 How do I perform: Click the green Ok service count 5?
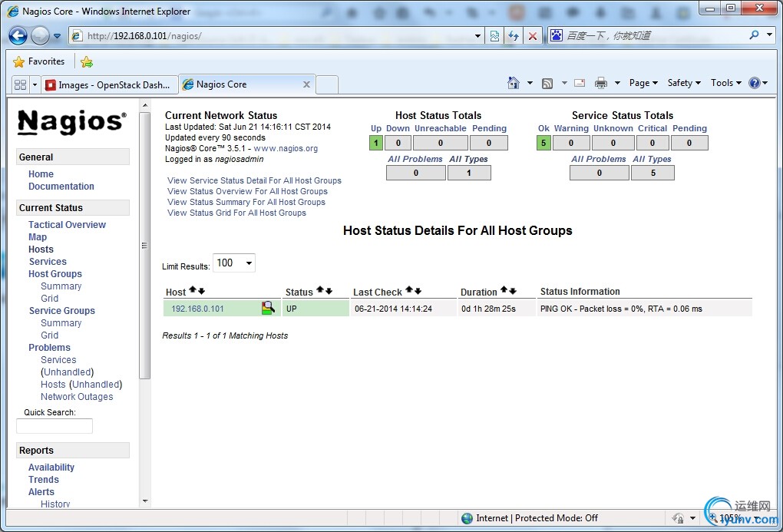click(x=543, y=143)
